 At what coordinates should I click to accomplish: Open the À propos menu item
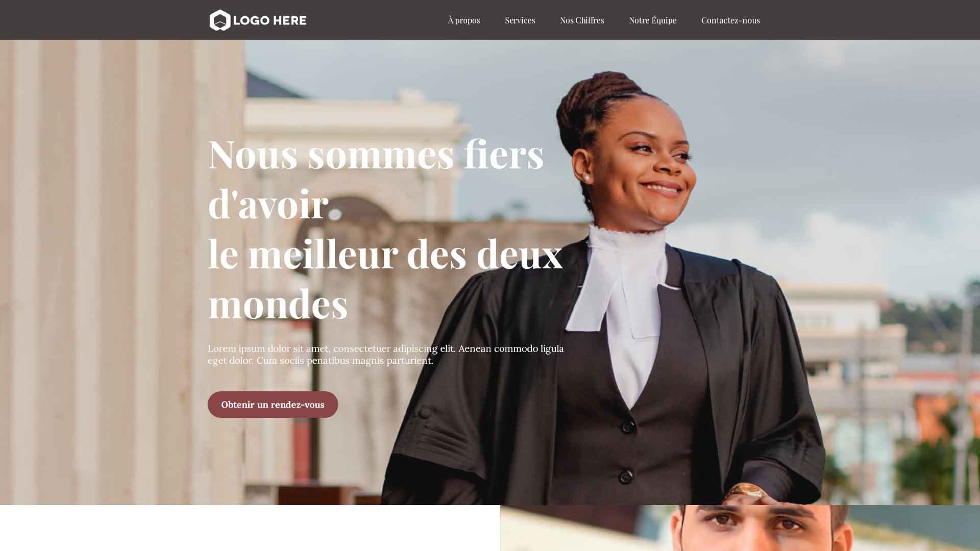(464, 20)
